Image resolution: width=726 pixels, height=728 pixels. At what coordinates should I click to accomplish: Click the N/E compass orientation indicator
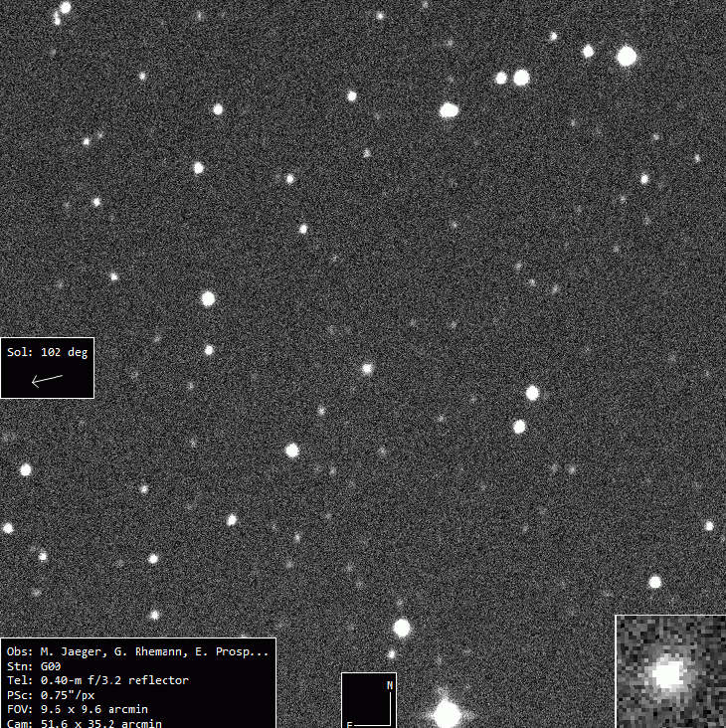pos(369,700)
